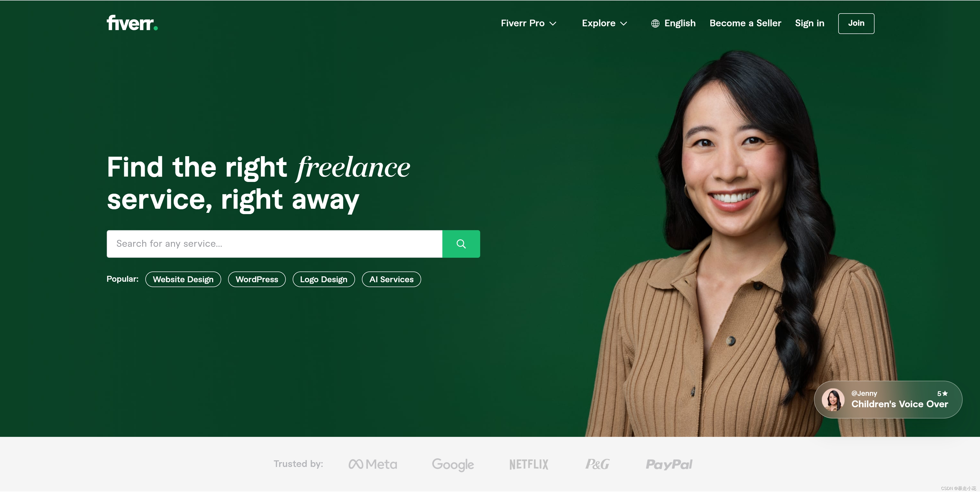980x493 pixels.
Task: Click the Meta logo in trusted brands
Action: pyautogui.click(x=372, y=464)
